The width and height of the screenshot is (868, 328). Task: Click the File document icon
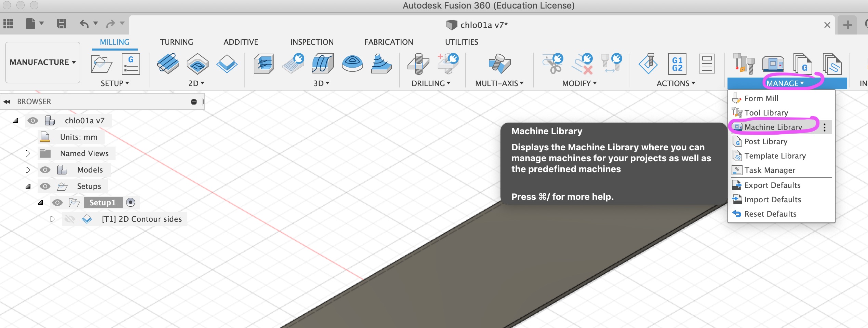(x=31, y=24)
